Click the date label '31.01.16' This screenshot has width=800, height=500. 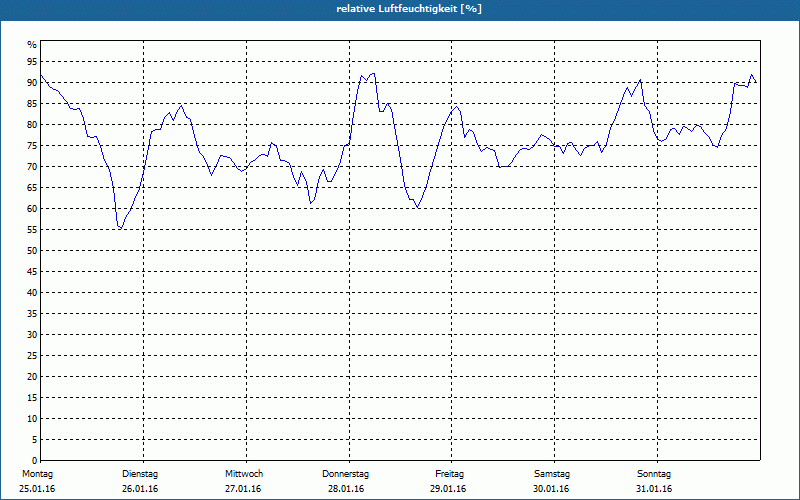[654, 489]
